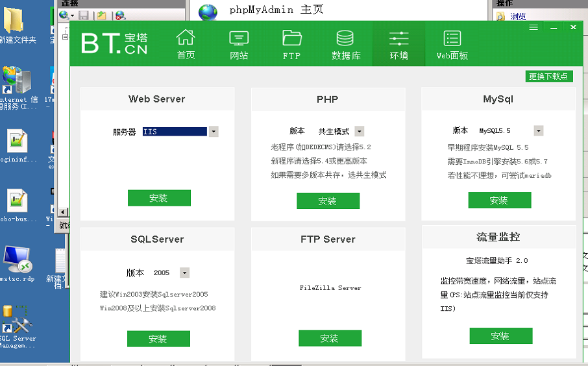
Task: Click 更换下载点 button
Action: pos(549,76)
